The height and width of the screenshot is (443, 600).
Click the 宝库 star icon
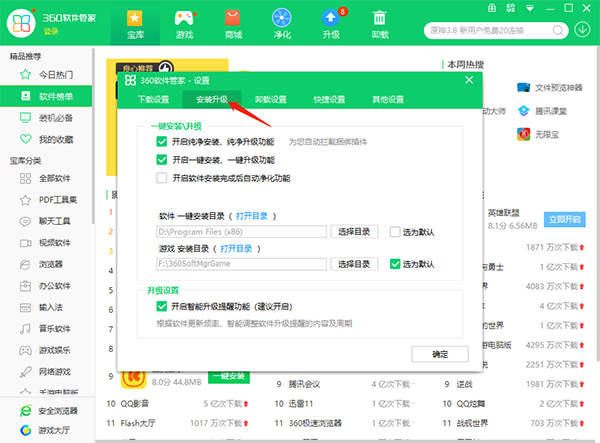coord(135,25)
